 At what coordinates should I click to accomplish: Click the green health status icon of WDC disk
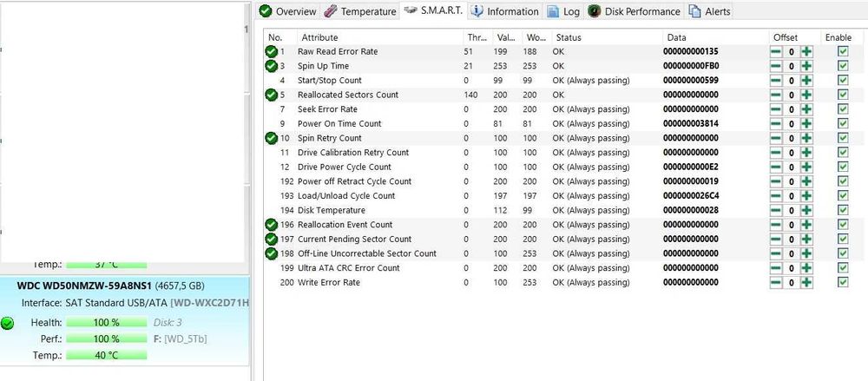(8, 324)
